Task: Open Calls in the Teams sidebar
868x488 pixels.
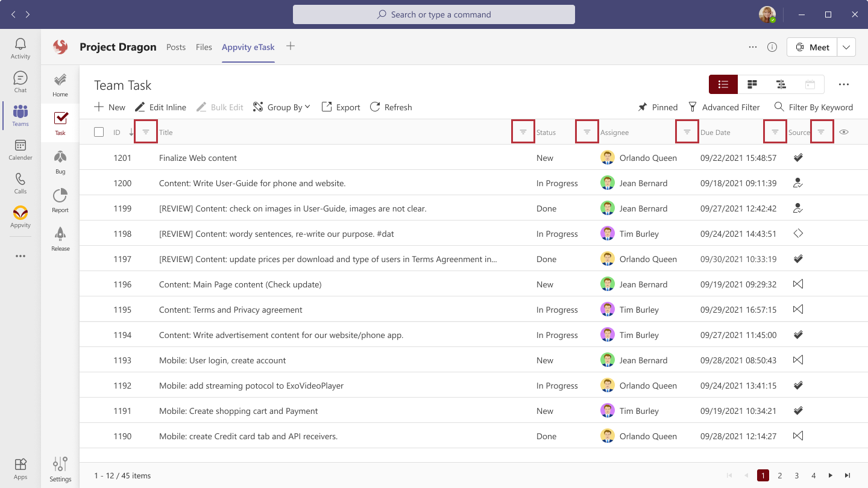Action: (x=20, y=183)
